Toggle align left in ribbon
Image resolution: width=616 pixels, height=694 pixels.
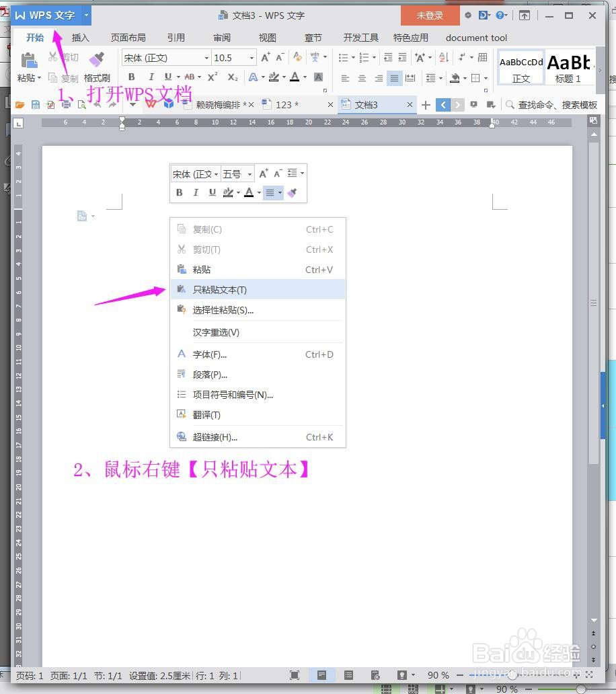point(345,78)
